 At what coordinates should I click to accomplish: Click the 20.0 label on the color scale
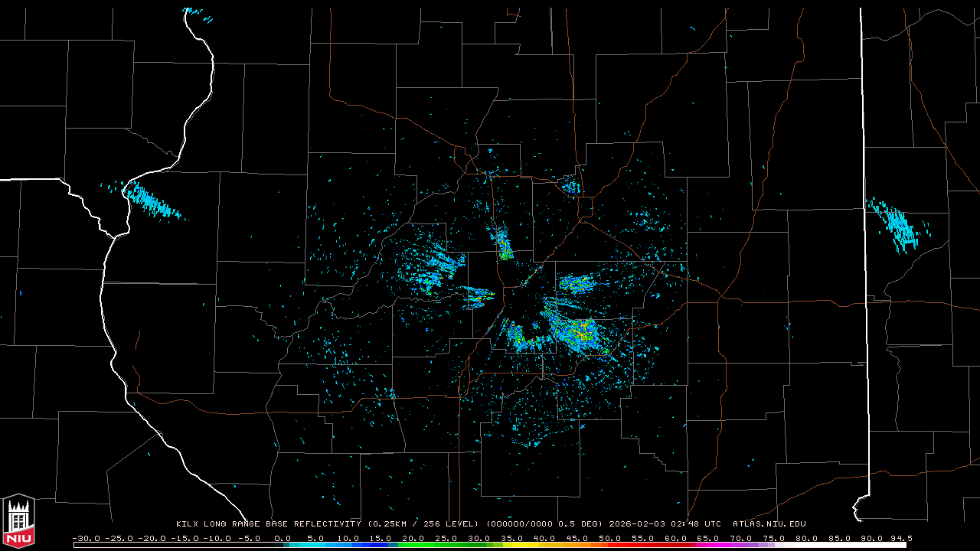point(413,538)
